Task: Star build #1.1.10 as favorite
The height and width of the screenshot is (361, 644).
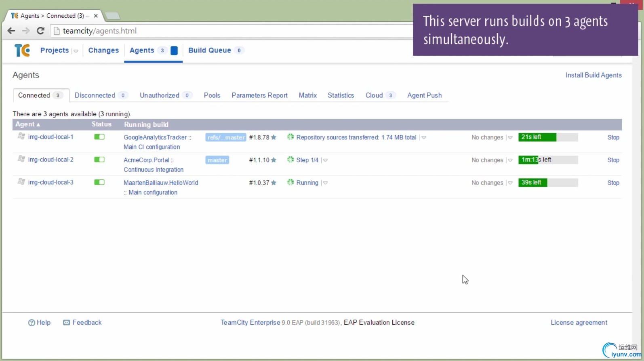Action: click(274, 160)
